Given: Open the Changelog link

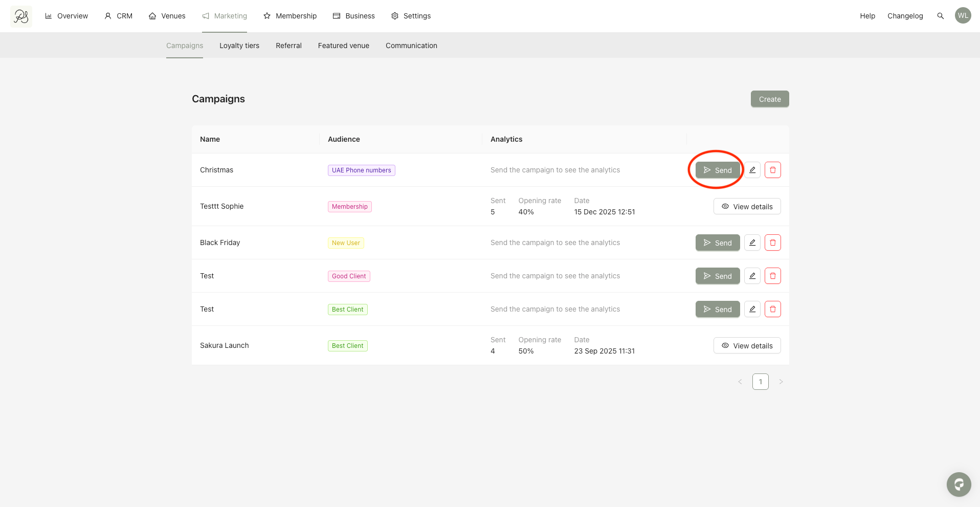Looking at the screenshot, I should 905,16.
